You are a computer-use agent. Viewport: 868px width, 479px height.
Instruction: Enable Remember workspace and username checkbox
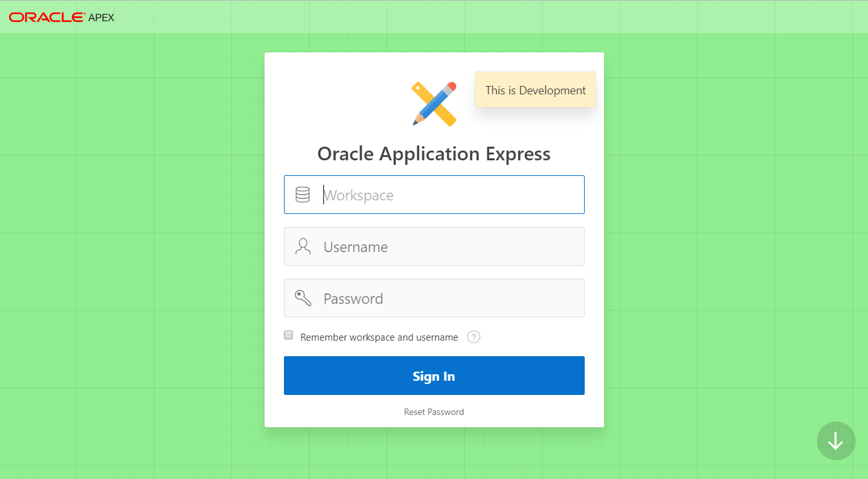[288, 335]
